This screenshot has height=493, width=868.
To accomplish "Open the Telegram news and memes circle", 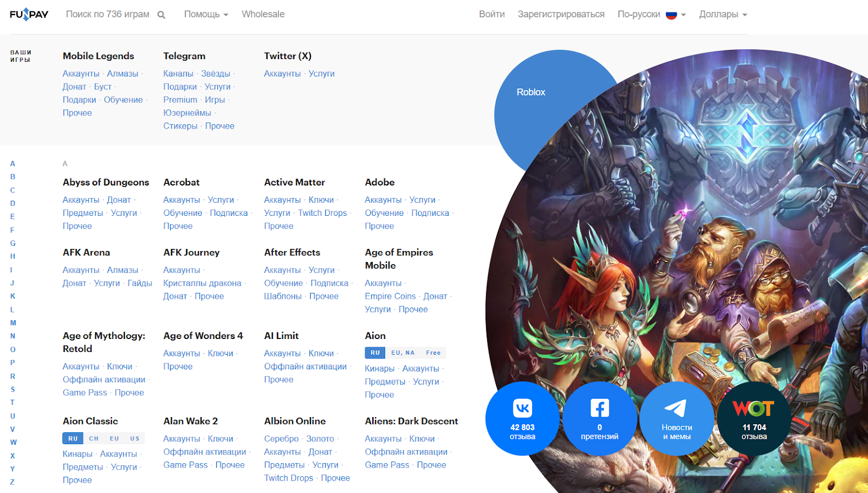I will point(676,418).
